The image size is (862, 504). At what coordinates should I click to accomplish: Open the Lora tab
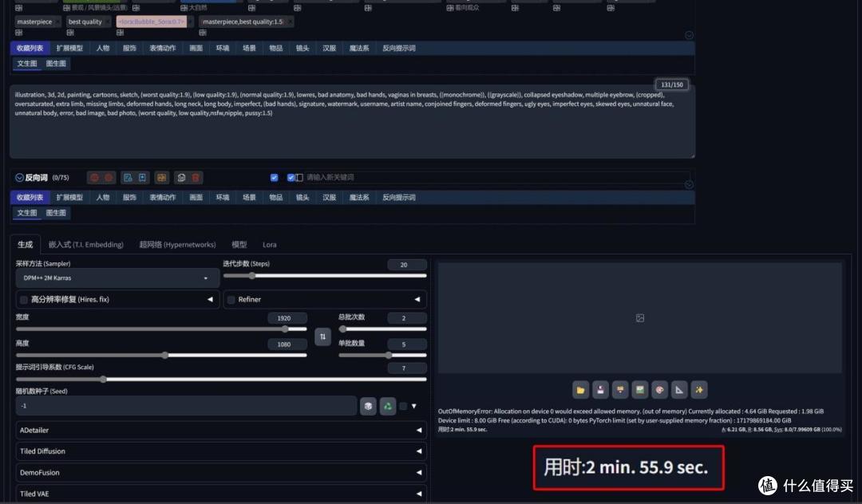[x=270, y=245]
